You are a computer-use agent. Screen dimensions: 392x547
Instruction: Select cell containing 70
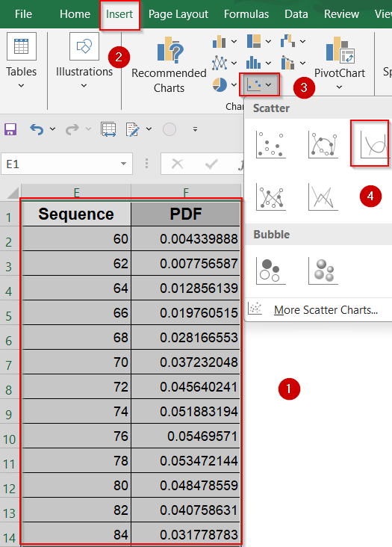76,362
